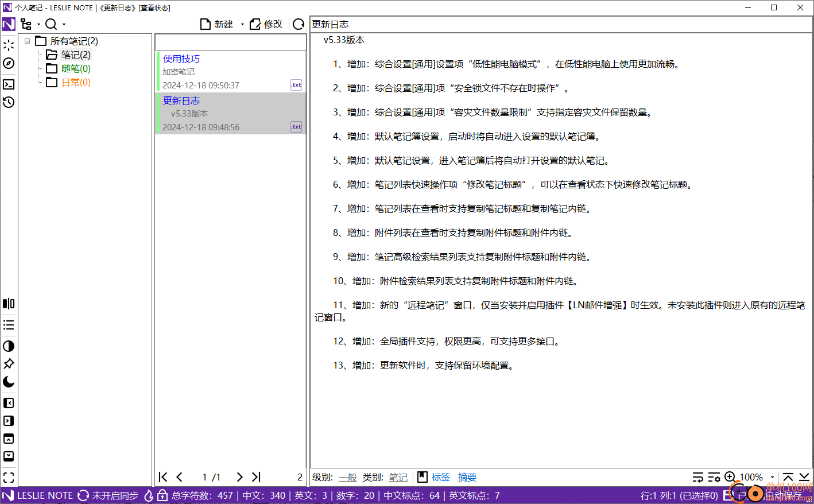Collapse the bottom panel icon
This screenshot has height=504, width=814.
point(9,456)
